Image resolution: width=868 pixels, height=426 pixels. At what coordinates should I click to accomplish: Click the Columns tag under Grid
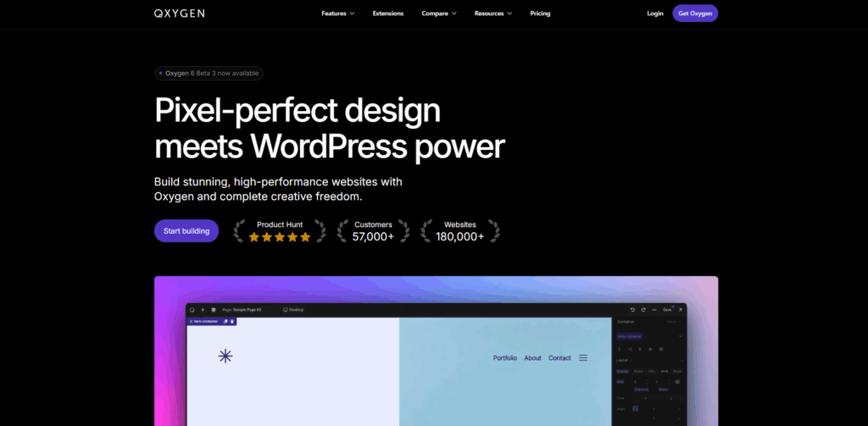coord(642,390)
